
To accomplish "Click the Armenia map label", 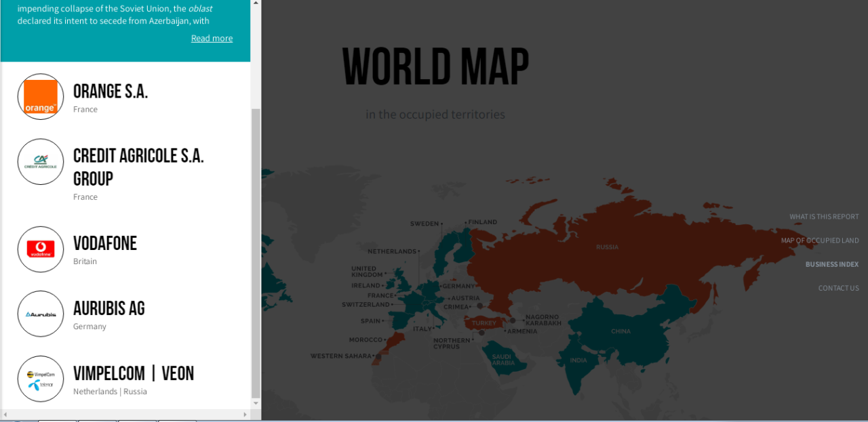I will pos(522,331).
